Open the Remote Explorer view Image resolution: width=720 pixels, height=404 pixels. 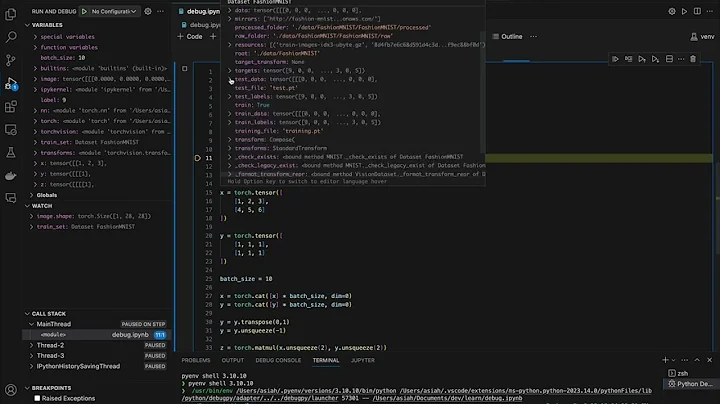(x=11, y=130)
